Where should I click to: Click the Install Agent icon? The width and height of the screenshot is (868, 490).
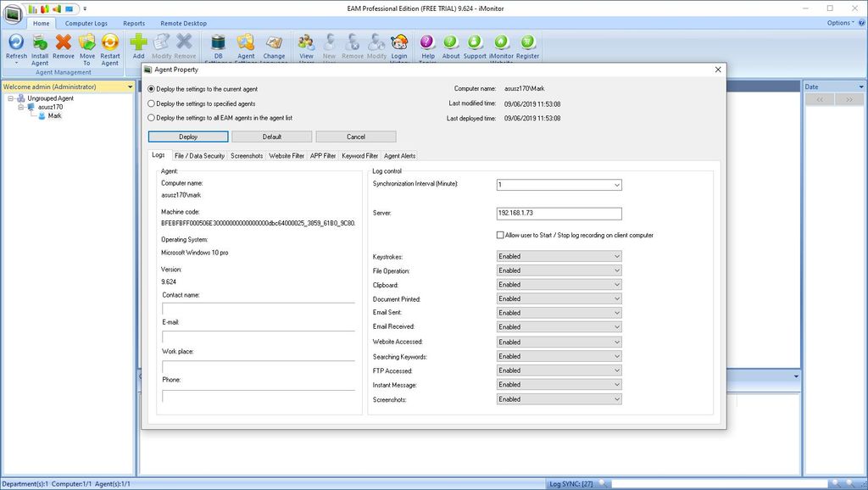click(x=40, y=42)
